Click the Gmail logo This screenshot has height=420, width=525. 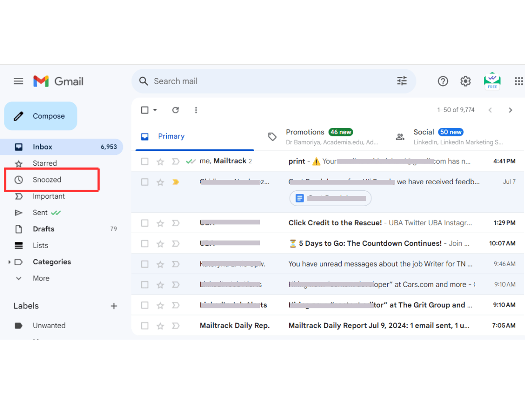[x=58, y=81]
